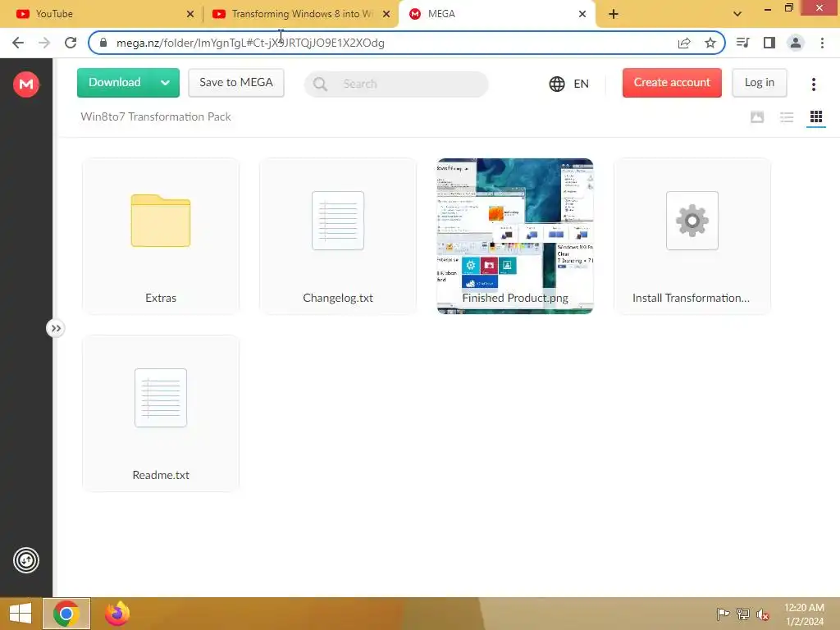Open the media controls icon
This screenshot has width=840, height=630.
742,43
